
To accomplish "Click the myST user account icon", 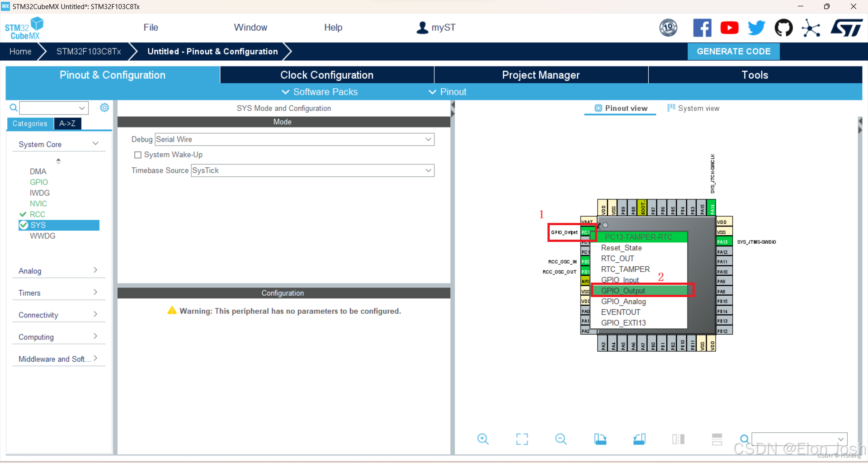I will click(422, 28).
